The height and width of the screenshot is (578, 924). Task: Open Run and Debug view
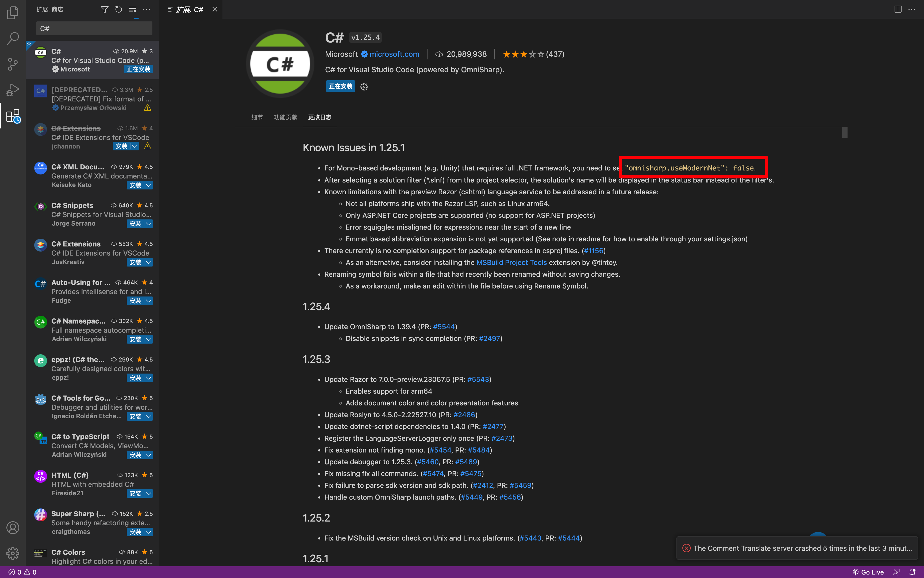pos(13,90)
